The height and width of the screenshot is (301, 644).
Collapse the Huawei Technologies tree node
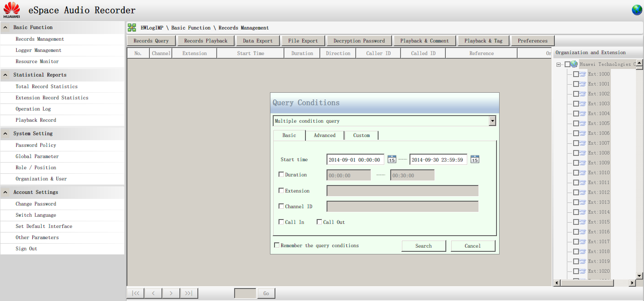coord(558,64)
